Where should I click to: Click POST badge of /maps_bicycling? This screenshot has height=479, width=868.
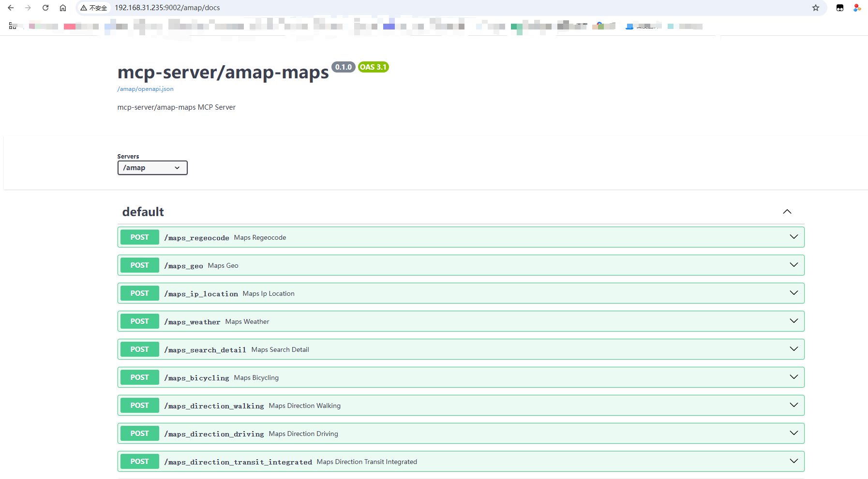140,377
